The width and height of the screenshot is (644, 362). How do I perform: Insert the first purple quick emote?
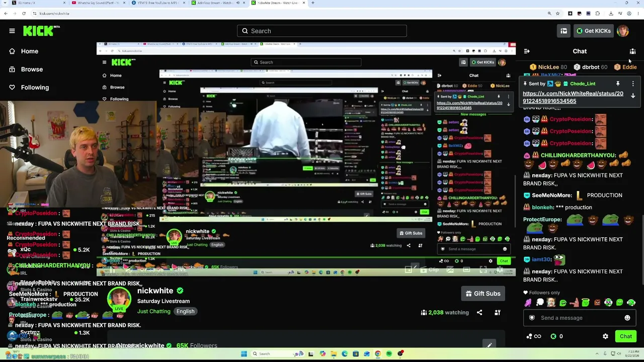coord(528,303)
